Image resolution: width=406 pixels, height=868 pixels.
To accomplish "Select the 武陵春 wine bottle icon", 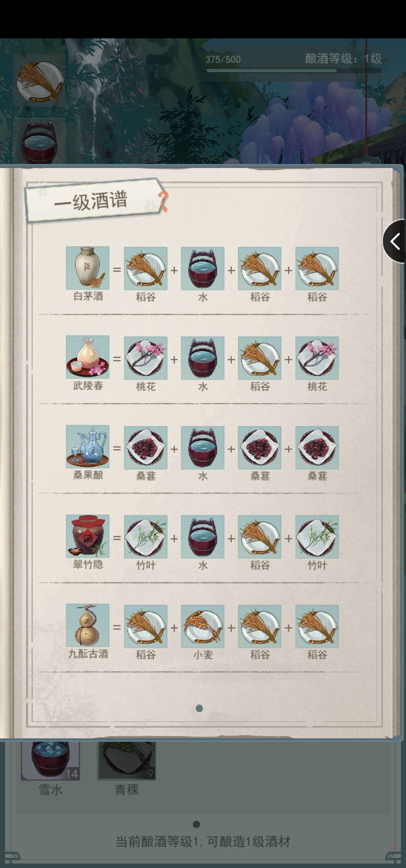I will pos(88,357).
